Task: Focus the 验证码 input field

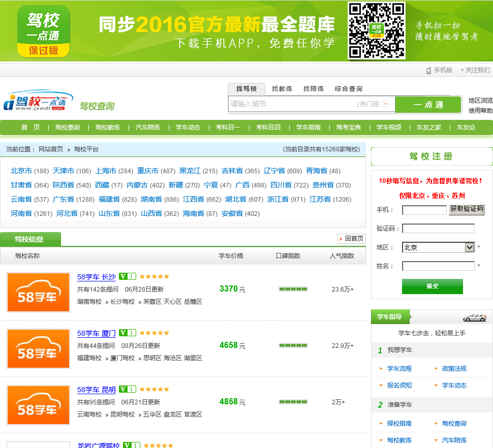Action: pyautogui.click(x=438, y=229)
